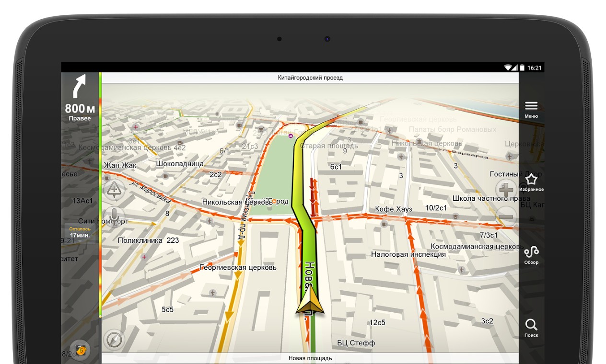Tap the Китайгородский проезд next street bar
The width and height of the screenshot is (606, 364).
pyautogui.click(x=310, y=78)
